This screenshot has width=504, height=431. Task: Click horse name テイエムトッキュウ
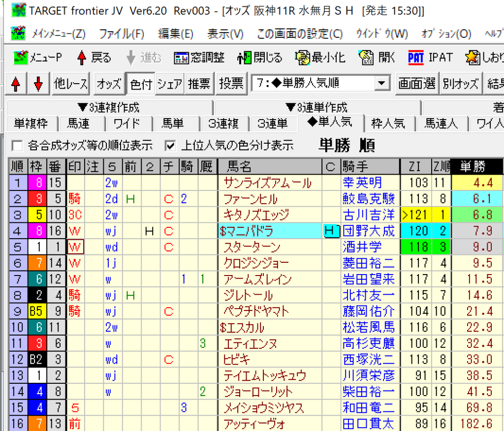265,375
